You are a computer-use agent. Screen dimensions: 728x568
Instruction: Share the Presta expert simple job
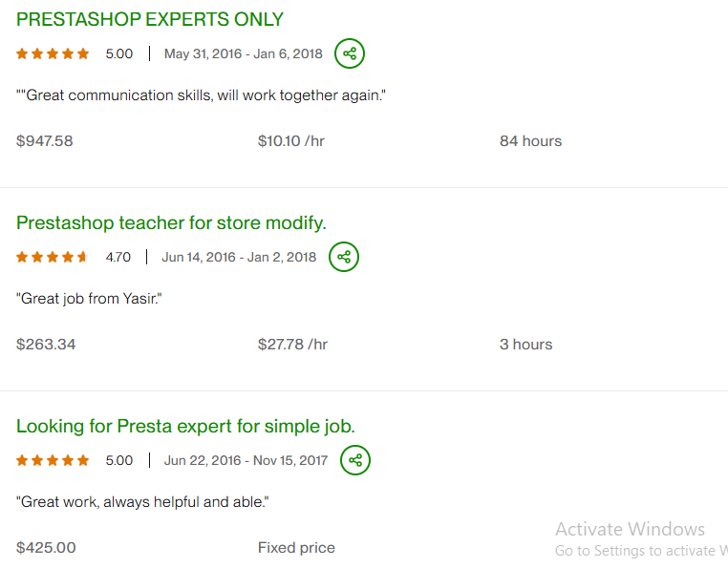355,460
